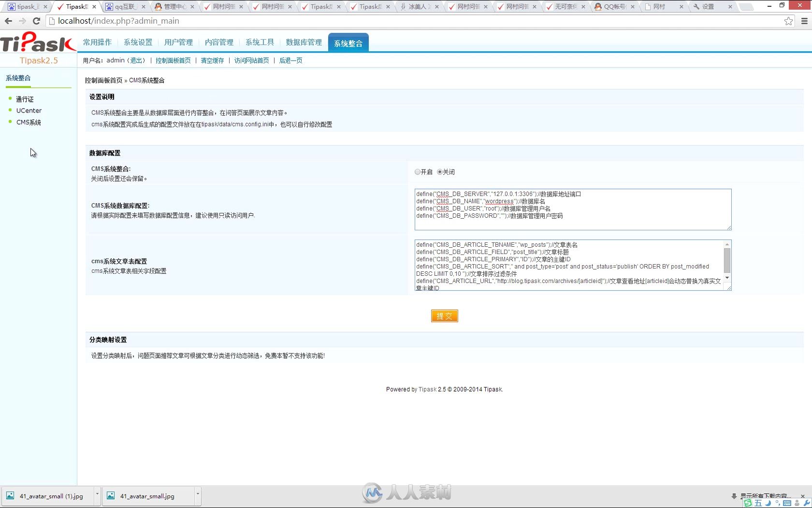Open the 数据库管理 menu
This screenshot has width=812, height=508.
tap(304, 42)
